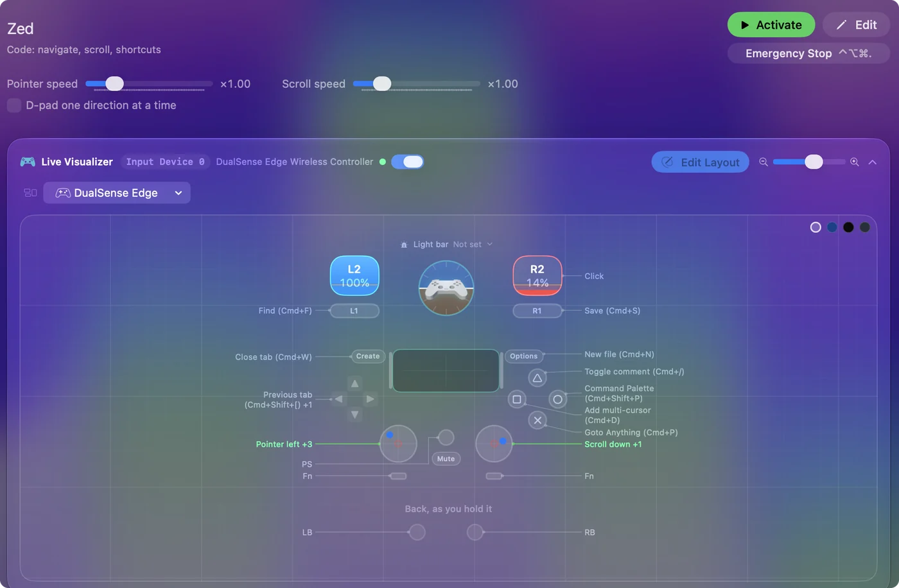Click the Activate button
Screen dimensions: 899x588
pos(771,25)
